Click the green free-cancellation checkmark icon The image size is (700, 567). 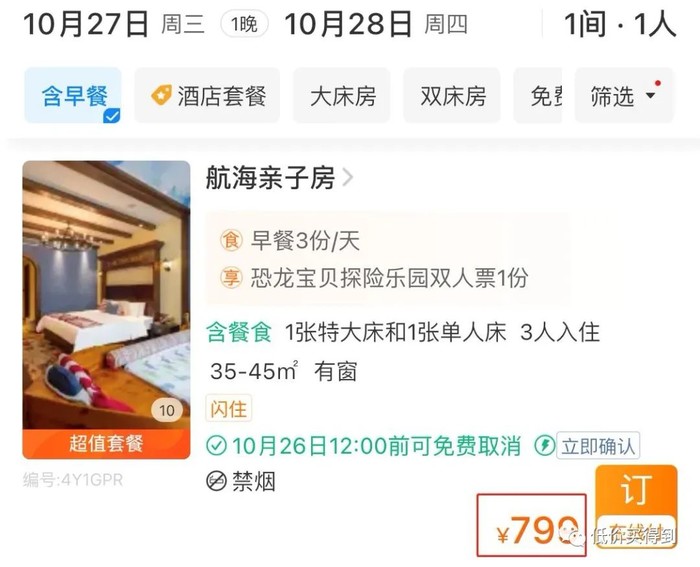(217, 446)
